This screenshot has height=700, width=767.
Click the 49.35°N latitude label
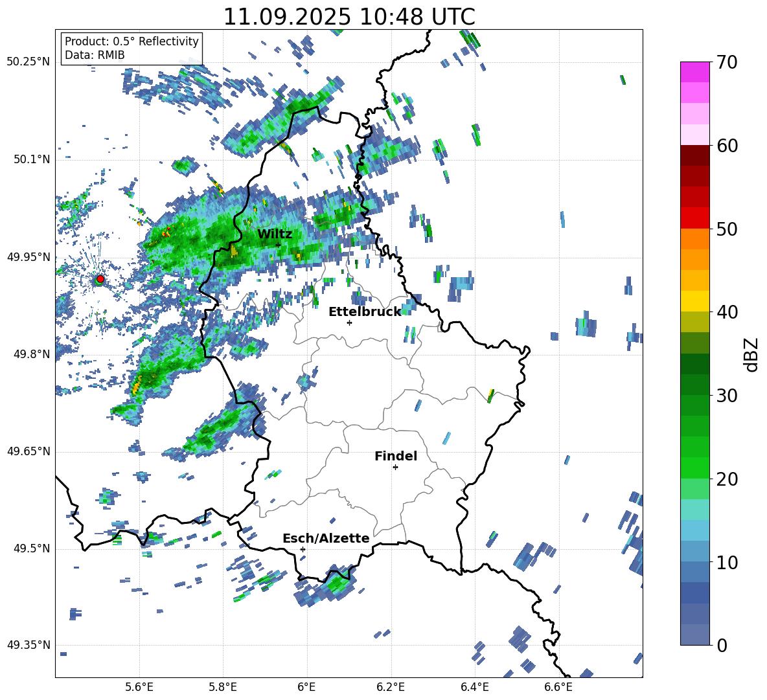click(x=29, y=645)
